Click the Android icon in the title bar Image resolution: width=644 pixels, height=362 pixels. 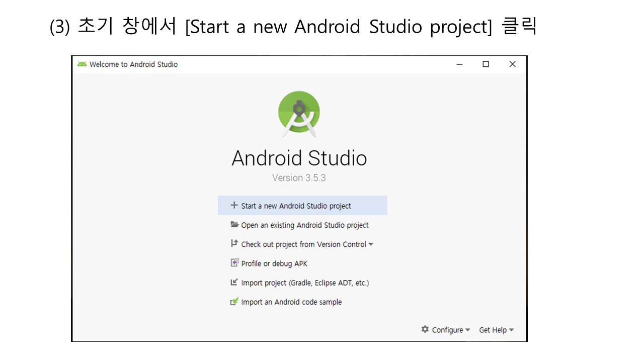coord(82,64)
